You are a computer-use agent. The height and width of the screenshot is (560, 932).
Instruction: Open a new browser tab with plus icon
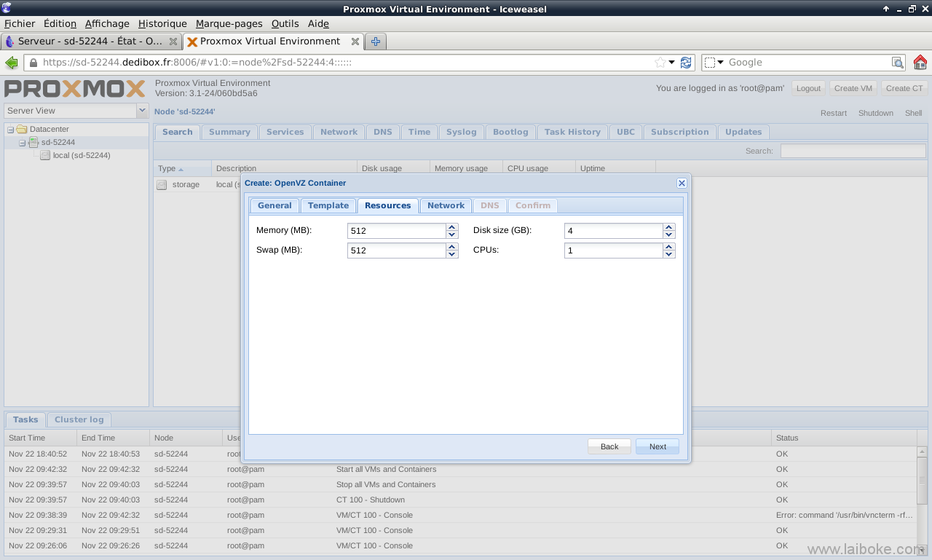pos(376,42)
